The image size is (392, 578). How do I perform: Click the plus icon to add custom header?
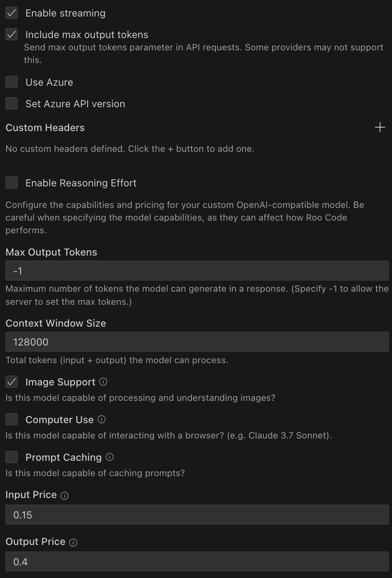[x=380, y=128]
